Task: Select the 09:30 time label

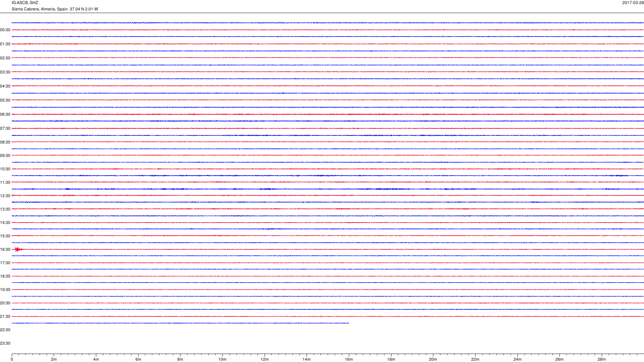Action: (5, 156)
